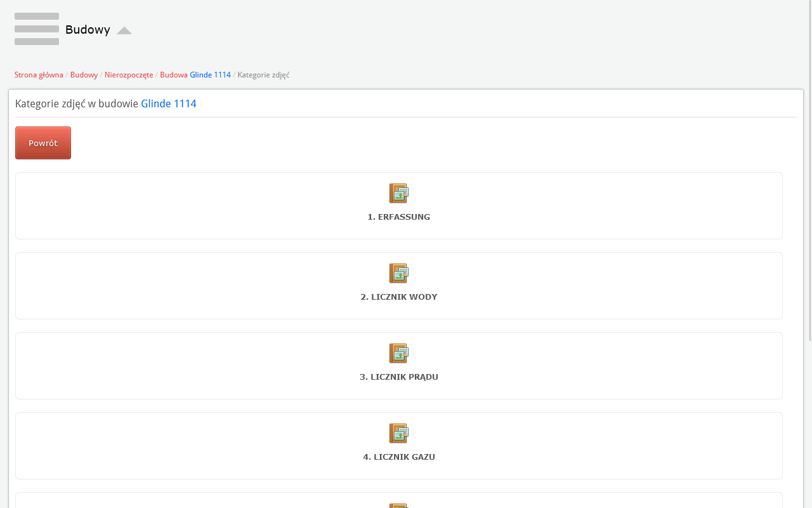Click the photo category icon above 1. ERFASSUNG

coord(398,193)
